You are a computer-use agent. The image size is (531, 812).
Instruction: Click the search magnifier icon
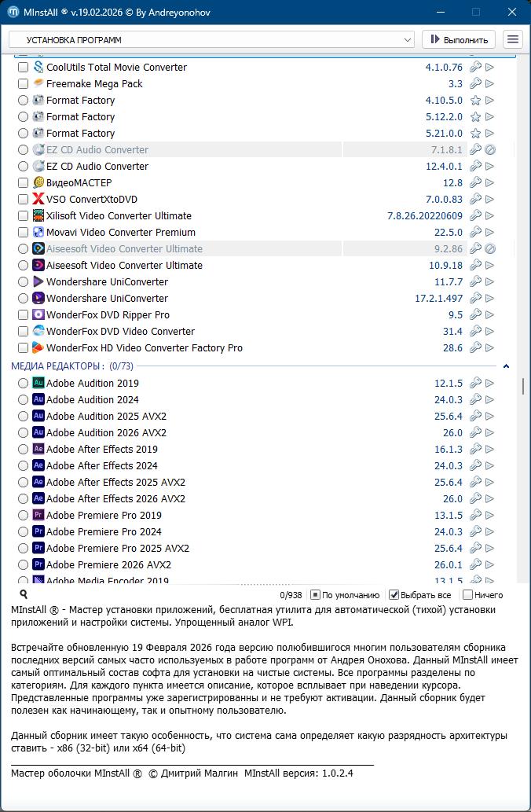[x=24, y=595]
